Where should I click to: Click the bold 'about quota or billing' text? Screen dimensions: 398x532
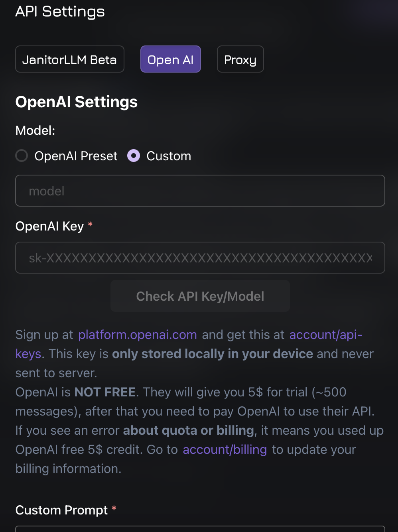[188, 430]
